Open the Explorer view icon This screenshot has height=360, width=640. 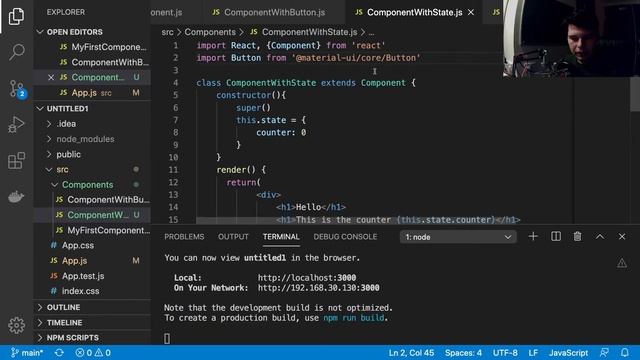coord(16,16)
